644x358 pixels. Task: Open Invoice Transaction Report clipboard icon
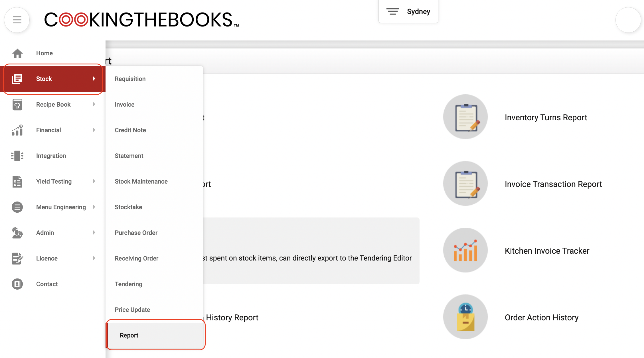(x=465, y=184)
